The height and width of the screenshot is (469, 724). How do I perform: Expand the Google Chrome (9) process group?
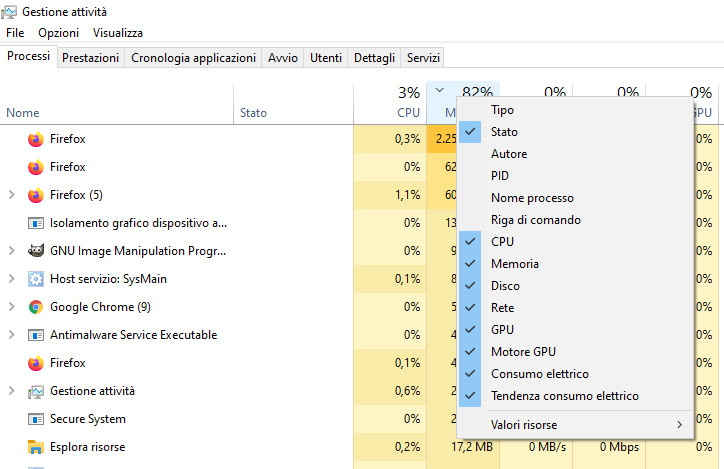11,307
